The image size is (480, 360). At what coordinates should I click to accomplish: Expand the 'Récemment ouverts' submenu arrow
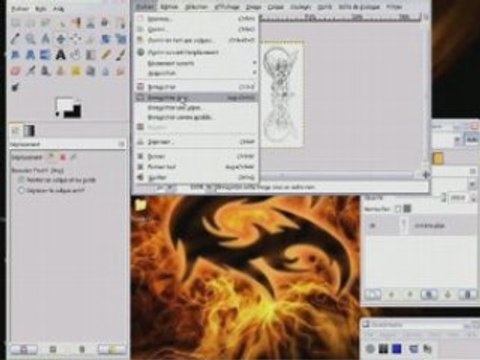click(x=254, y=62)
